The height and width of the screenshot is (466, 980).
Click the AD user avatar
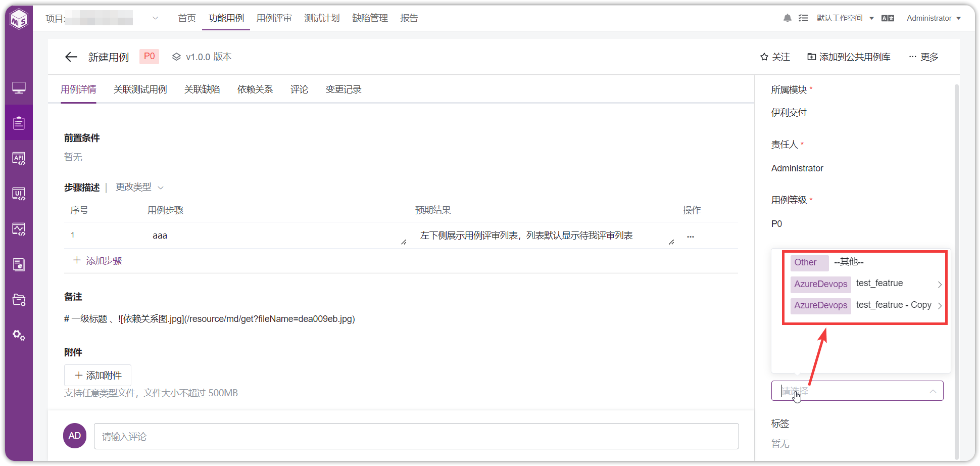pyautogui.click(x=75, y=436)
